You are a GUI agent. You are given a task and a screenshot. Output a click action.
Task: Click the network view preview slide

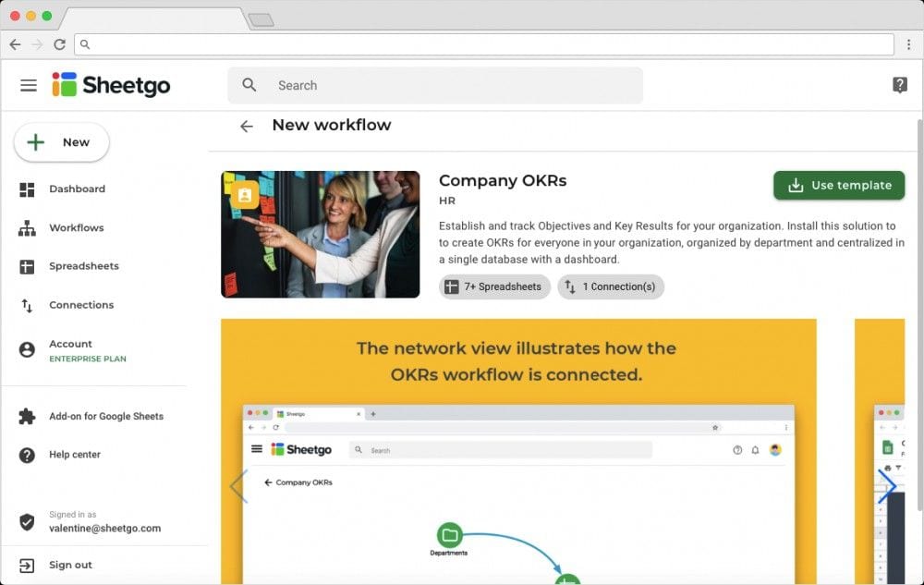[x=518, y=451]
